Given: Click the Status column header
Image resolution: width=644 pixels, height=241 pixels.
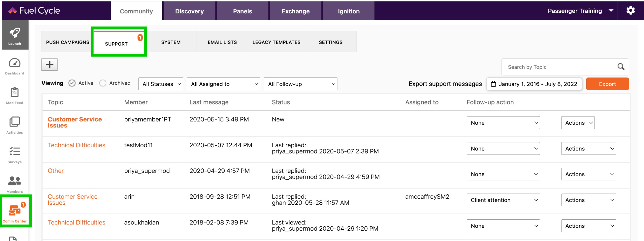Looking at the screenshot, I should (x=281, y=102).
